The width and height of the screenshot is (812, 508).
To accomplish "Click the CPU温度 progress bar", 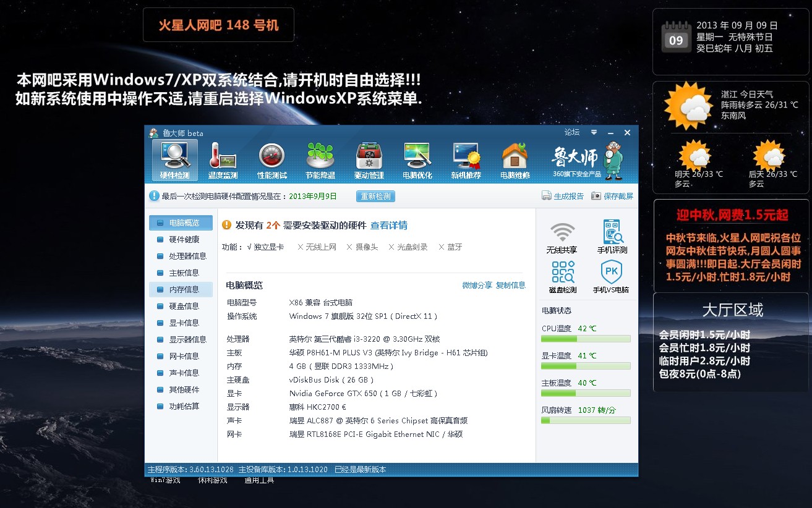I will tap(586, 339).
